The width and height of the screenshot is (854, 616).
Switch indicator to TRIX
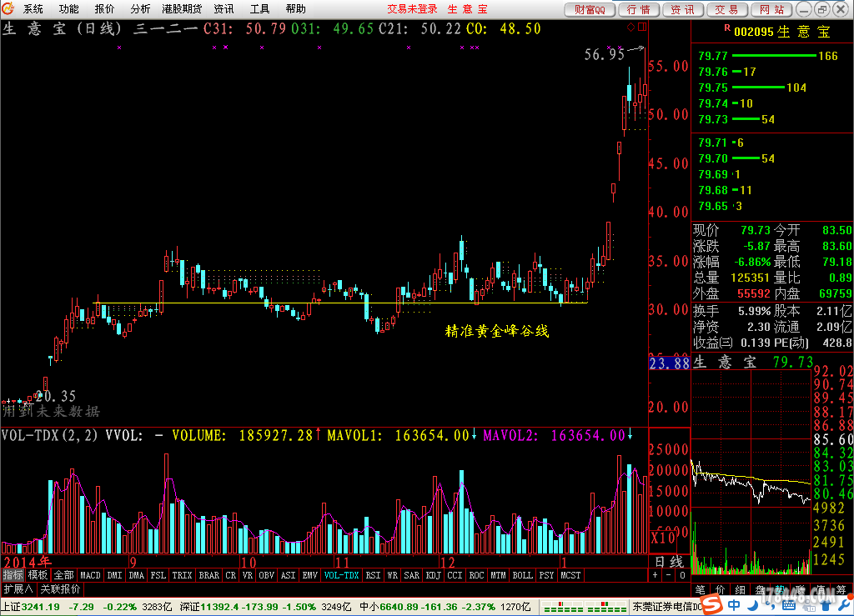click(182, 575)
